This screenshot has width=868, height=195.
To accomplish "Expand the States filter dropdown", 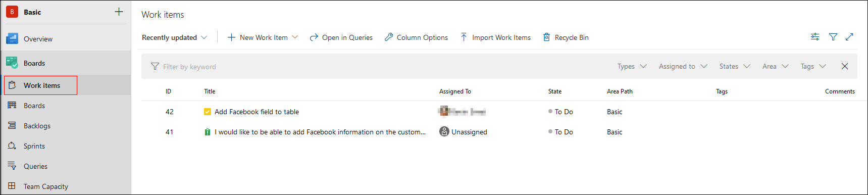I will click(x=735, y=66).
